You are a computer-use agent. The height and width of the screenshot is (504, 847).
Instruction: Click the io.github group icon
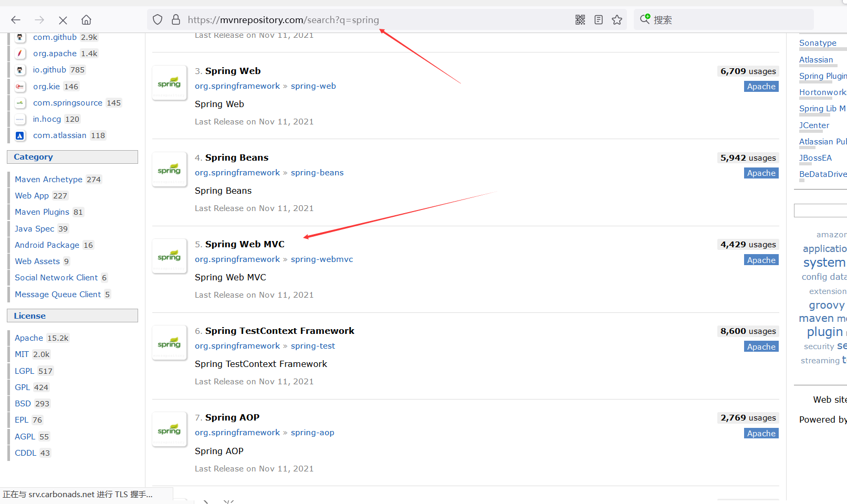click(x=20, y=70)
